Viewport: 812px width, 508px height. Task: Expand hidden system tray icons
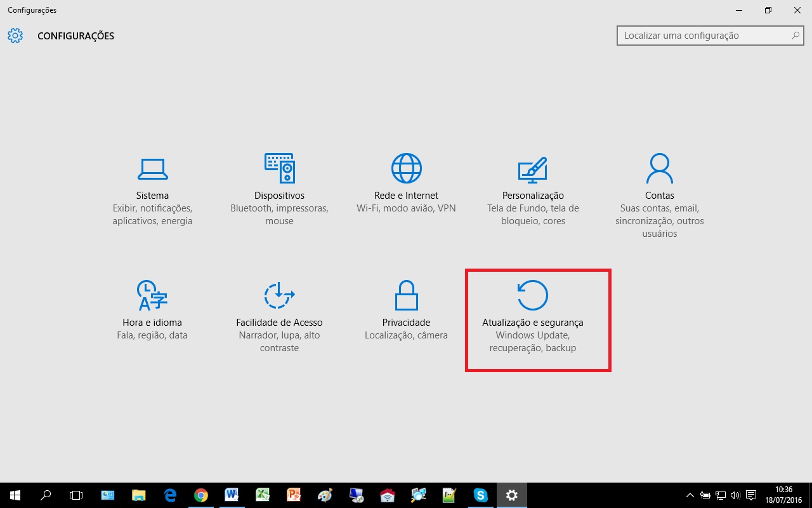point(690,495)
